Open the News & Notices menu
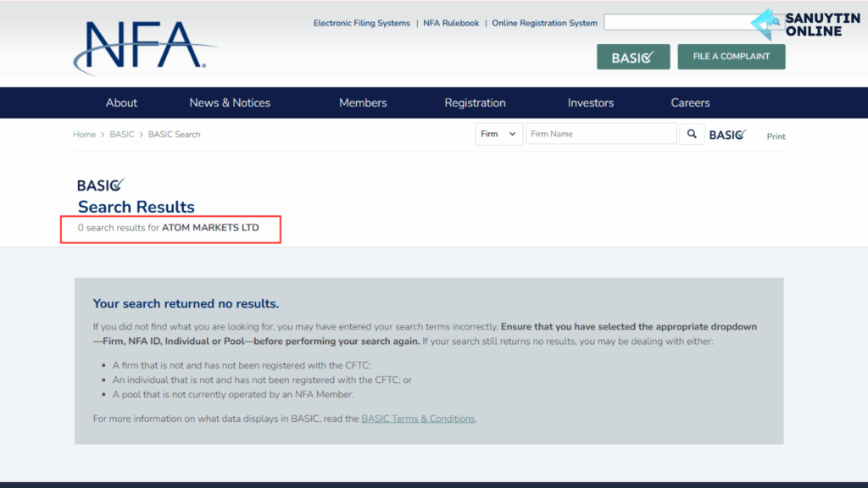 230,103
